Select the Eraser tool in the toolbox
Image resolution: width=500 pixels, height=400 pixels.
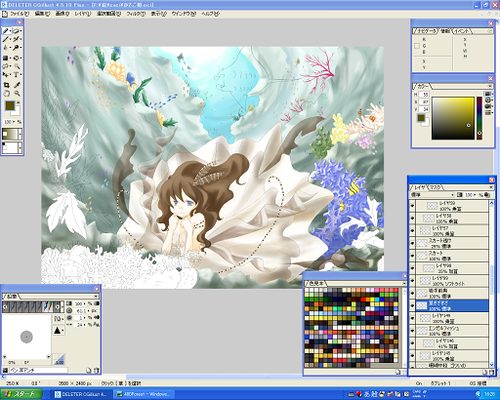tap(17, 31)
